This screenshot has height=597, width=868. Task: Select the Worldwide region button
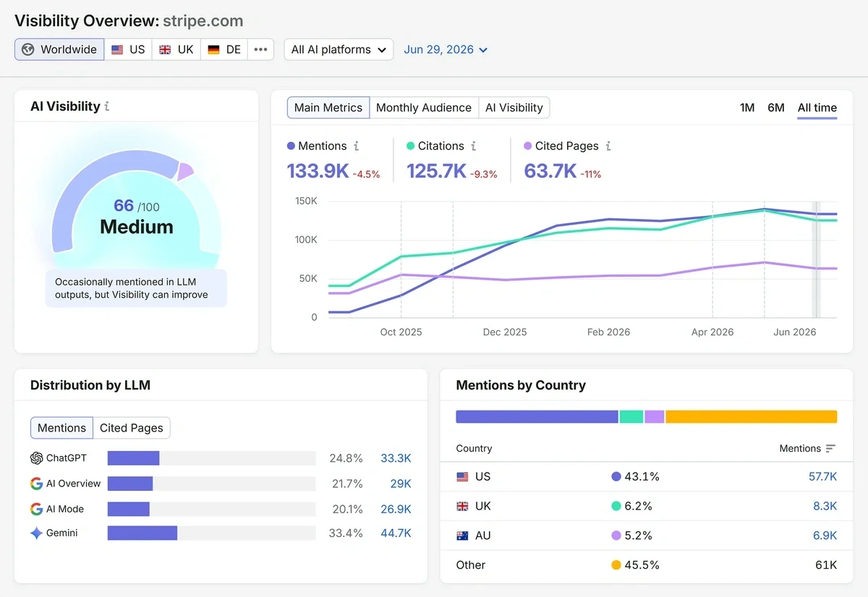point(59,49)
